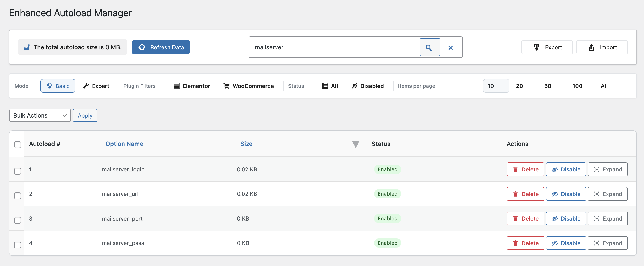Check the box for mailserver_pass row
The image size is (644, 266).
18,245
